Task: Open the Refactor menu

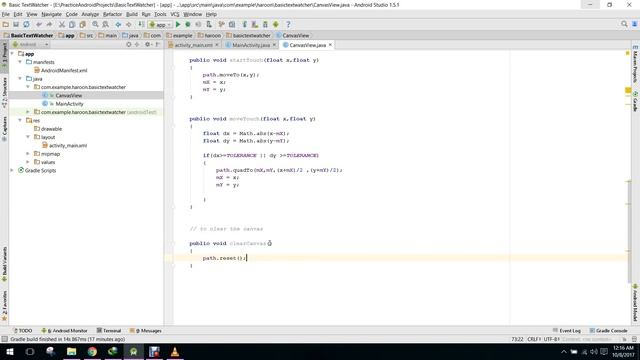Action: point(112,14)
